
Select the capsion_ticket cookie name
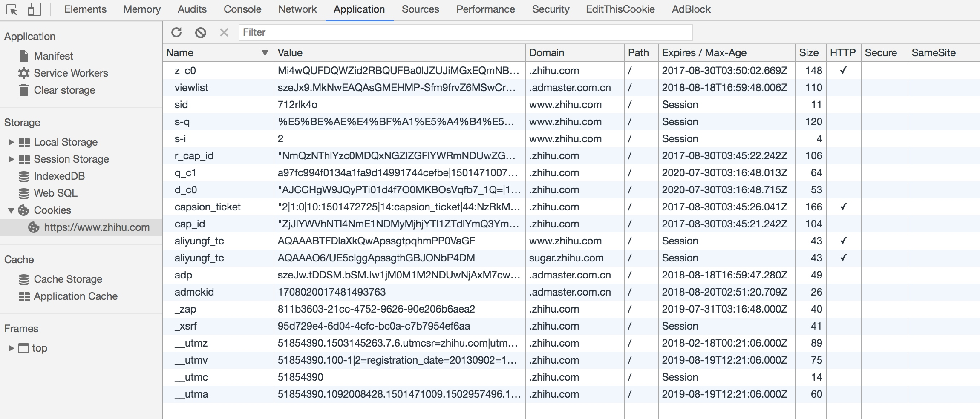tap(208, 207)
